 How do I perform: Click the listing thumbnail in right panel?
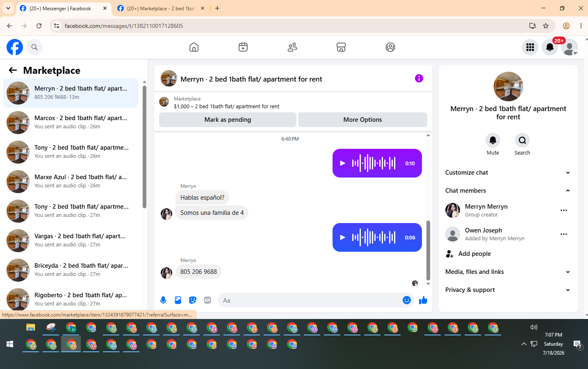point(508,87)
